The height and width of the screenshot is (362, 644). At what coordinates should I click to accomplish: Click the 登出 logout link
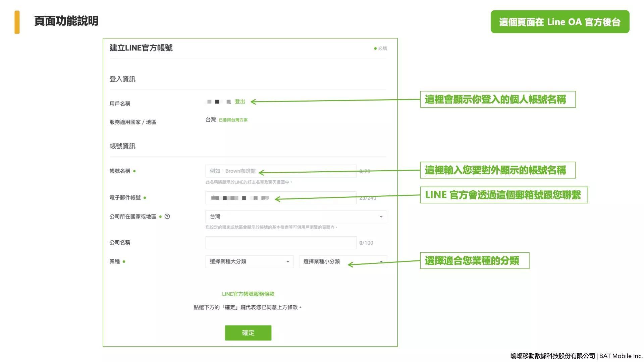pyautogui.click(x=240, y=102)
